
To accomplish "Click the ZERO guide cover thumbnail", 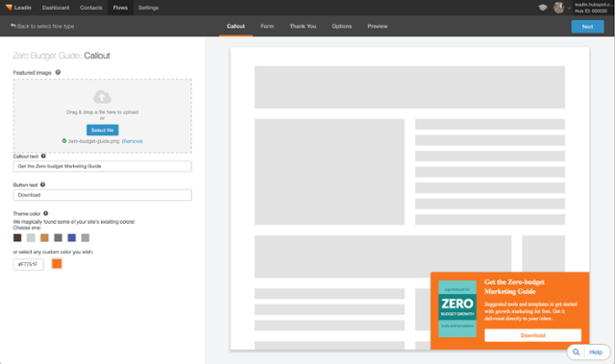I will pos(457,308).
